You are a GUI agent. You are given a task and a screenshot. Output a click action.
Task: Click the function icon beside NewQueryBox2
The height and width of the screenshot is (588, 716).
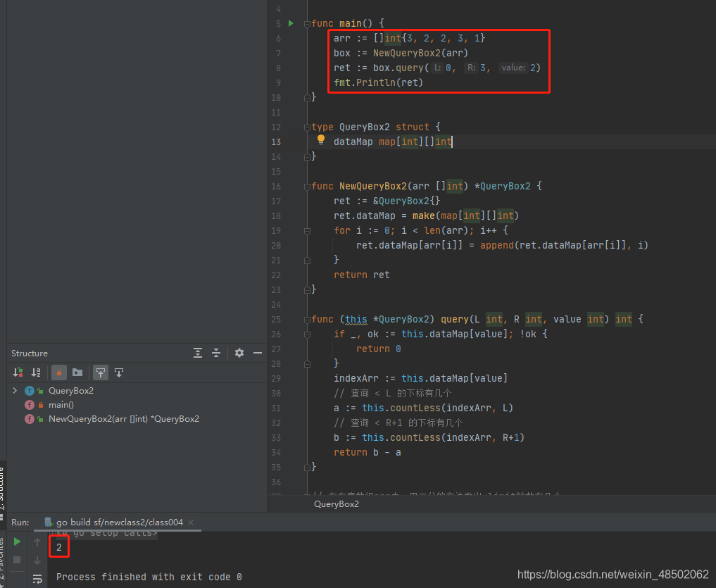tap(30, 419)
